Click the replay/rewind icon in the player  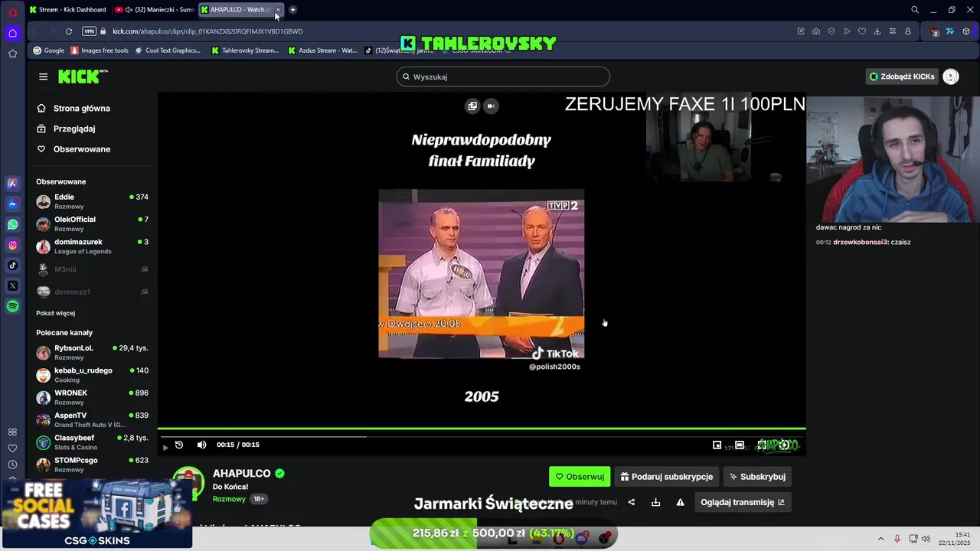tap(179, 445)
